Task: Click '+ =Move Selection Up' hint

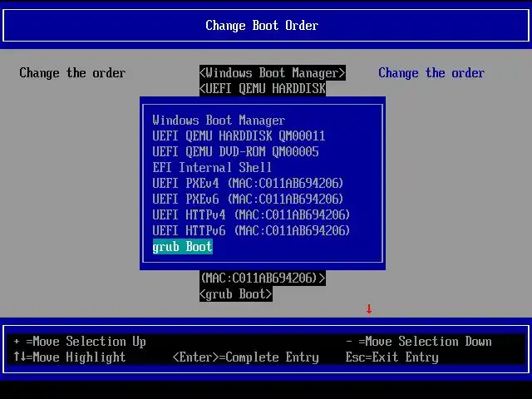Action: point(80,342)
